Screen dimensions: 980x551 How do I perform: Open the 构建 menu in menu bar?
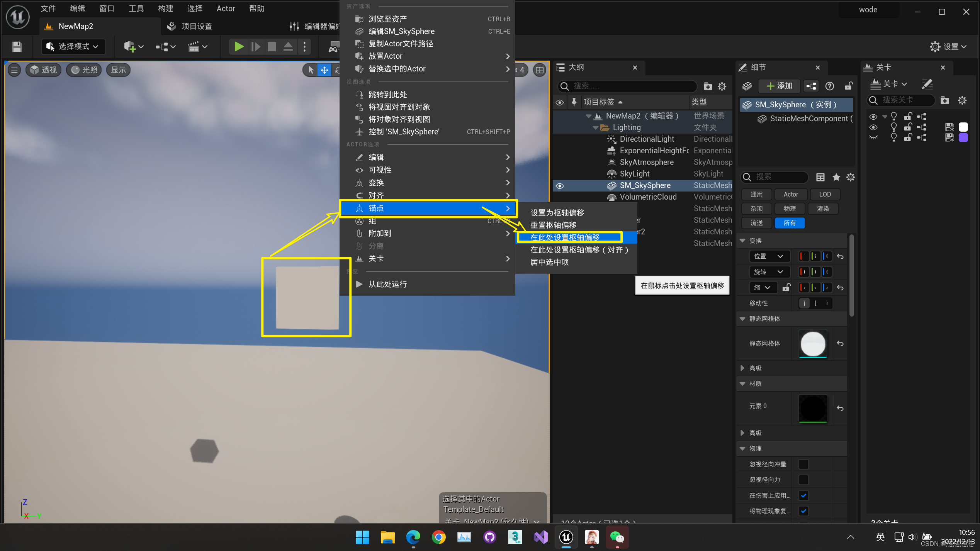click(x=165, y=8)
